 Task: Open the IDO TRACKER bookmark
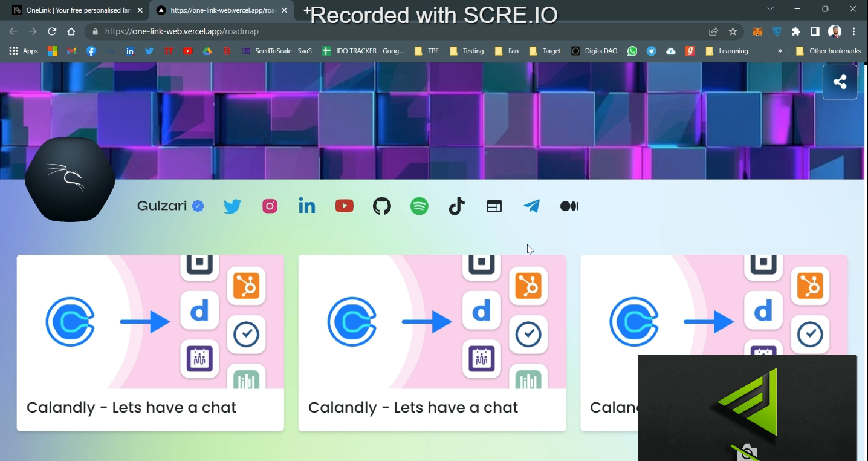pyautogui.click(x=363, y=51)
